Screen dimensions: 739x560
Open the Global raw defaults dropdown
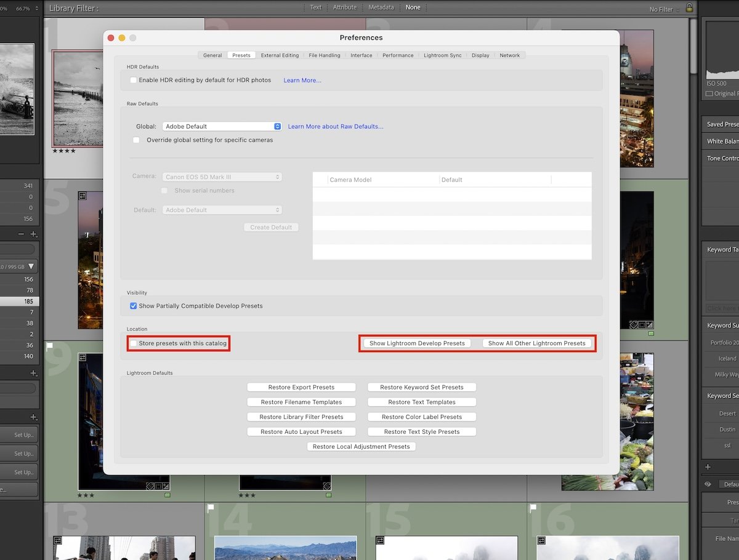pyautogui.click(x=222, y=126)
